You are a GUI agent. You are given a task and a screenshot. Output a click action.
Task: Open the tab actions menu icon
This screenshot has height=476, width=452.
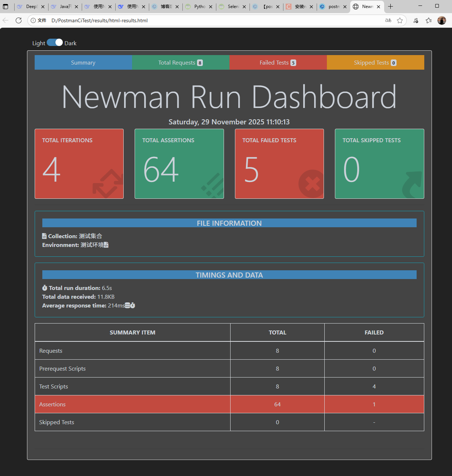[x=5, y=7]
